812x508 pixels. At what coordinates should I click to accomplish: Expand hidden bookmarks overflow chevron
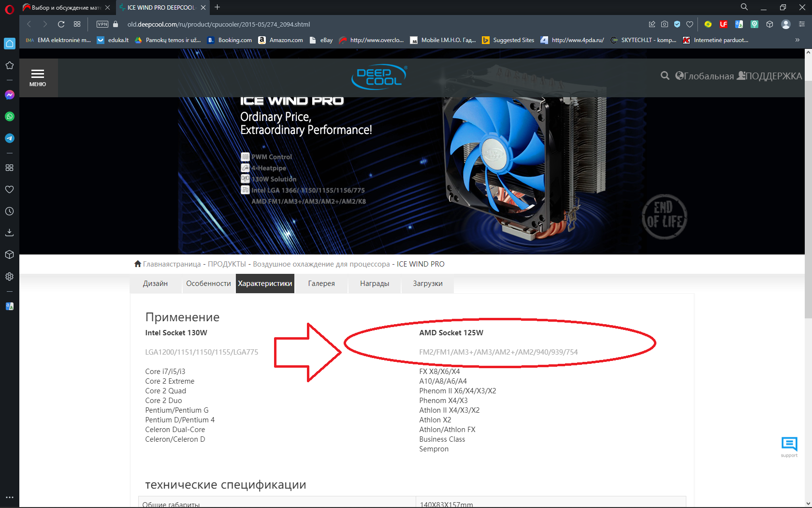pyautogui.click(x=797, y=40)
